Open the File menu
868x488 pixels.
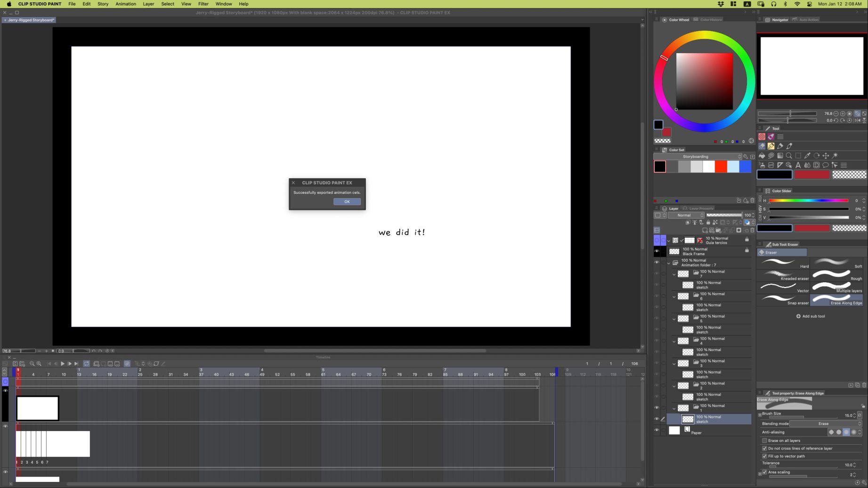(x=72, y=4)
